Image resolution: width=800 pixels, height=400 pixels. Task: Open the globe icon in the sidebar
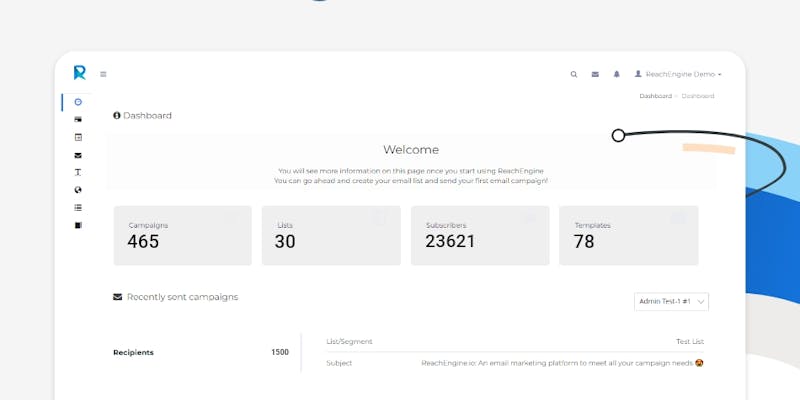click(x=78, y=190)
